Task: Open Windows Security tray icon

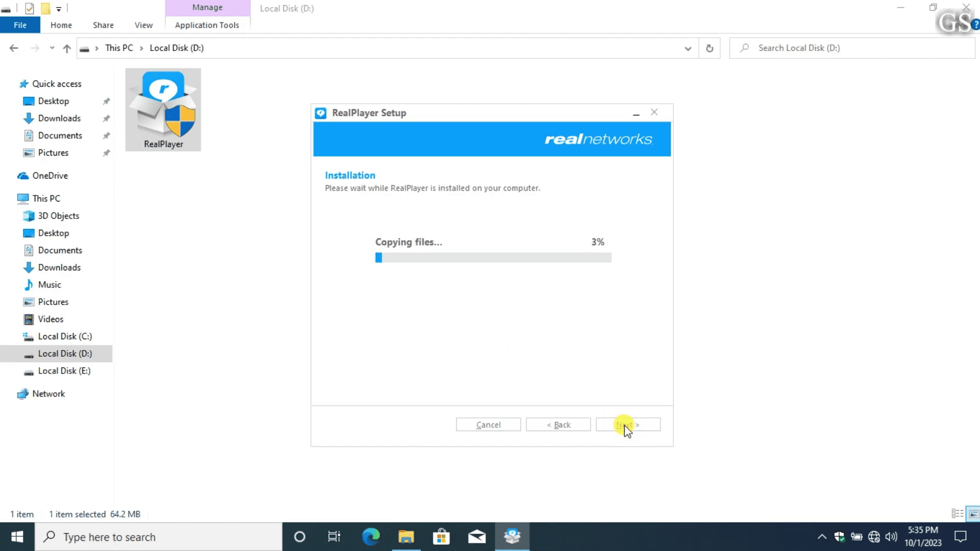Action: click(839, 537)
